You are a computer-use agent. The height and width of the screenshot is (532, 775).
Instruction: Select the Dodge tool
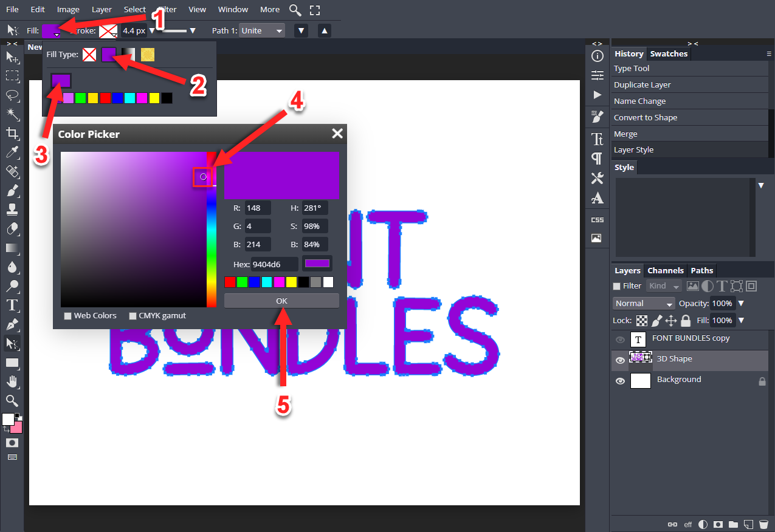[x=12, y=286]
